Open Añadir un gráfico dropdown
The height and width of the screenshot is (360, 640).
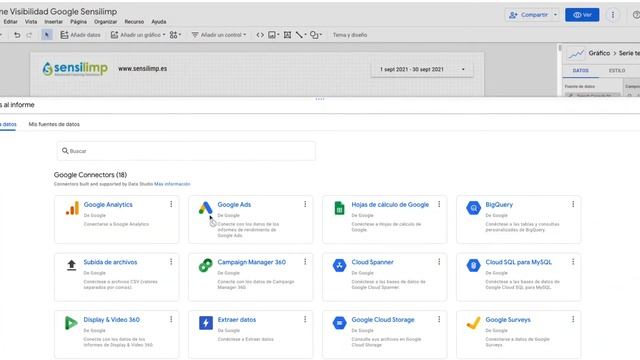tap(138, 35)
